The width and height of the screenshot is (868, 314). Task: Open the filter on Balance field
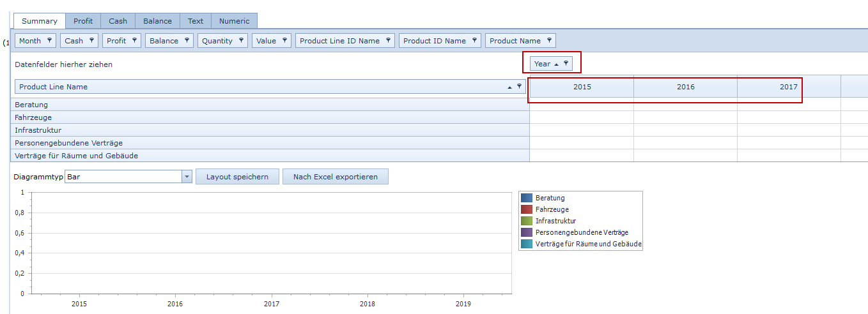click(x=187, y=40)
